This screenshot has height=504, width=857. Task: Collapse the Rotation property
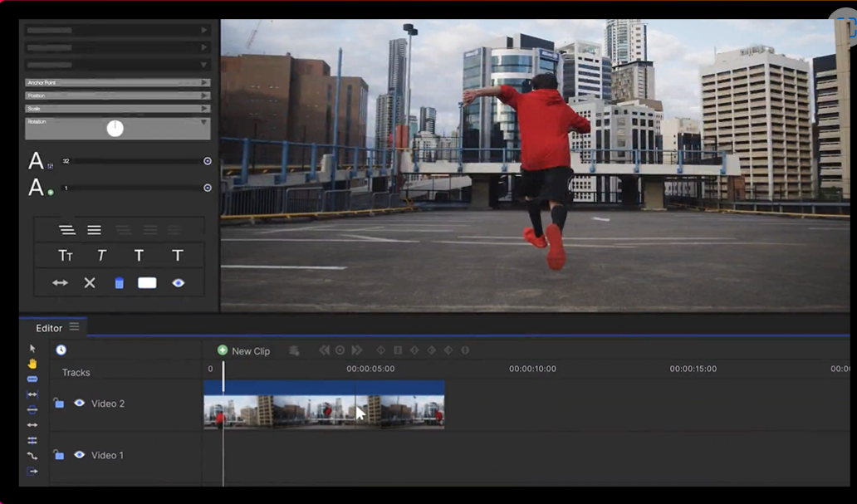[203, 122]
